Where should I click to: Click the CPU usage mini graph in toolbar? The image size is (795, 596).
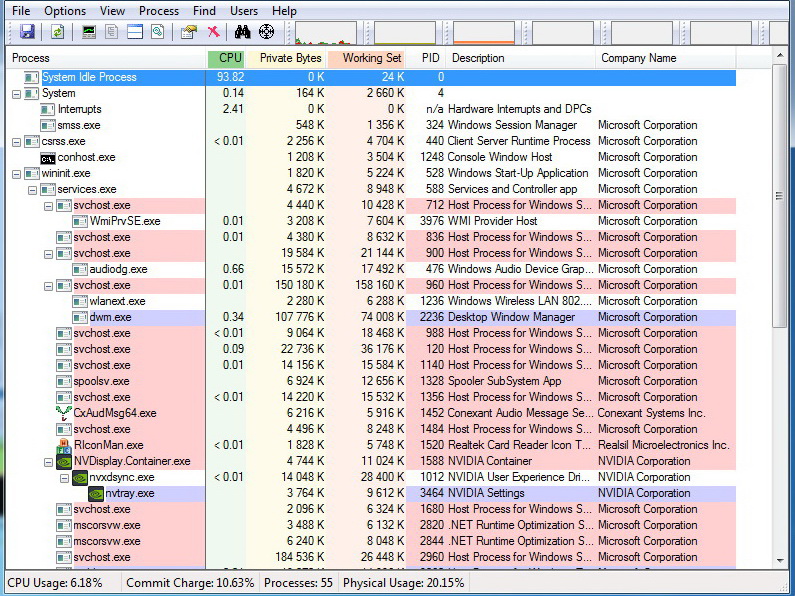click(324, 33)
